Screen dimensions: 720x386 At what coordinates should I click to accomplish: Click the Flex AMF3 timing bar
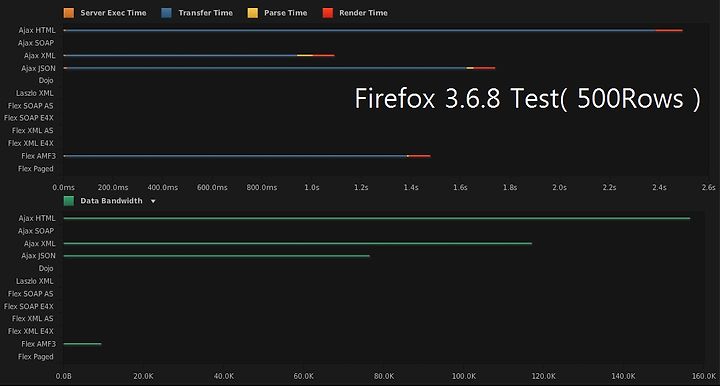coord(247,156)
